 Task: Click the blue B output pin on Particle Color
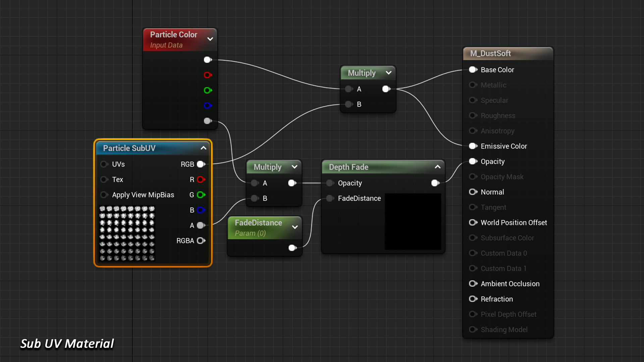click(x=208, y=106)
